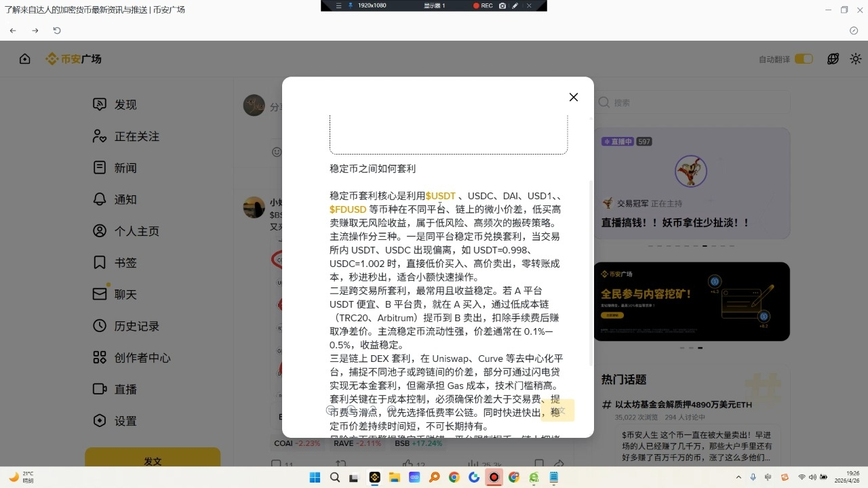Open 以太坊基金会解质押 hot topic
The image size is (868, 488).
684,405
